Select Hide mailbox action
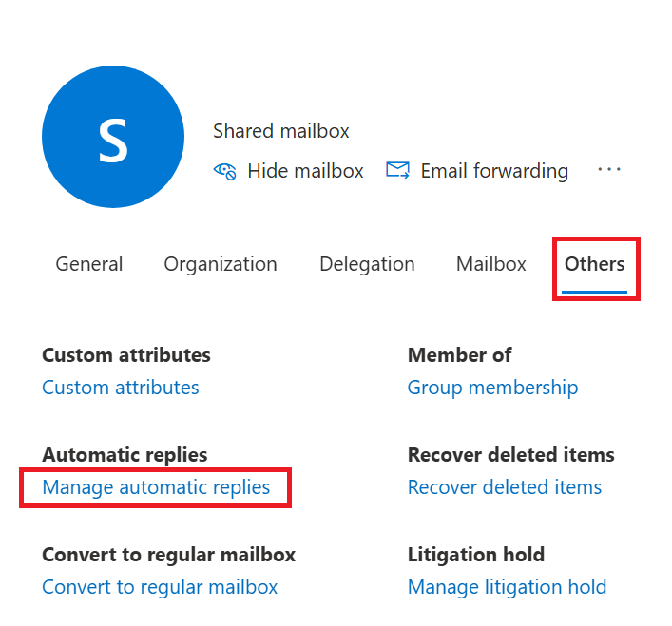Image resolution: width=672 pixels, height=626 pixels. click(288, 171)
